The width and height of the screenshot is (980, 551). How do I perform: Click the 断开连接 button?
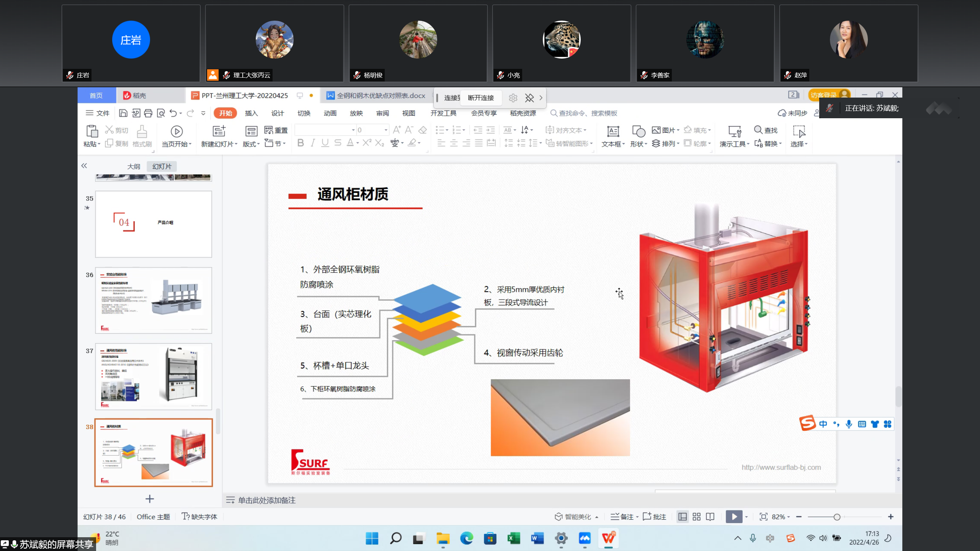(481, 98)
